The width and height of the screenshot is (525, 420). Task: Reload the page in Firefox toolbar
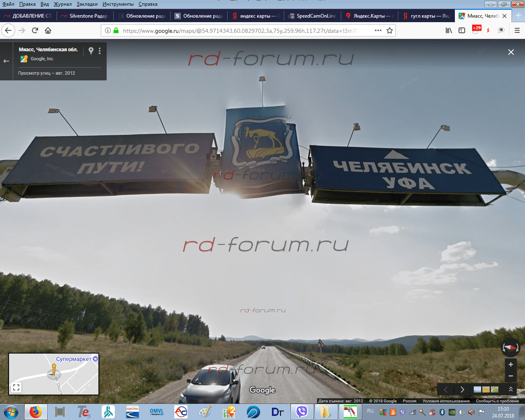pyautogui.click(x=35, y=30)
